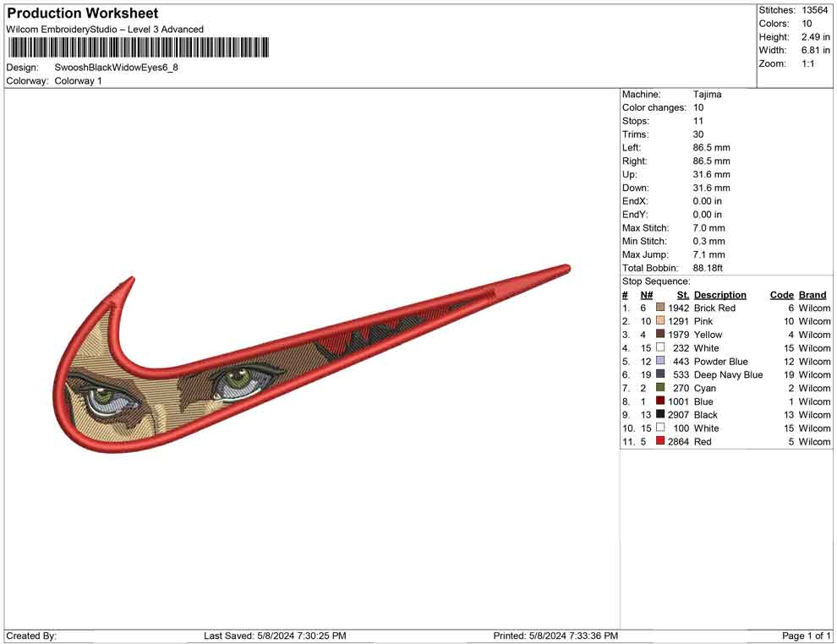Click the Last Saved timestamp
Viewport: 837px width, 644px height.
coord(275,636)
